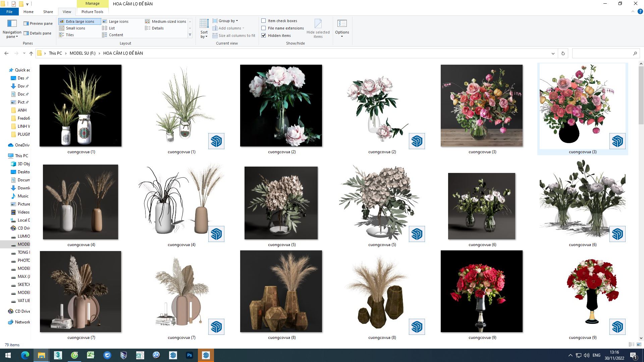Click the search box field
Image resolution: width=644 pixels, height=362 pixels.
(602, 53)
